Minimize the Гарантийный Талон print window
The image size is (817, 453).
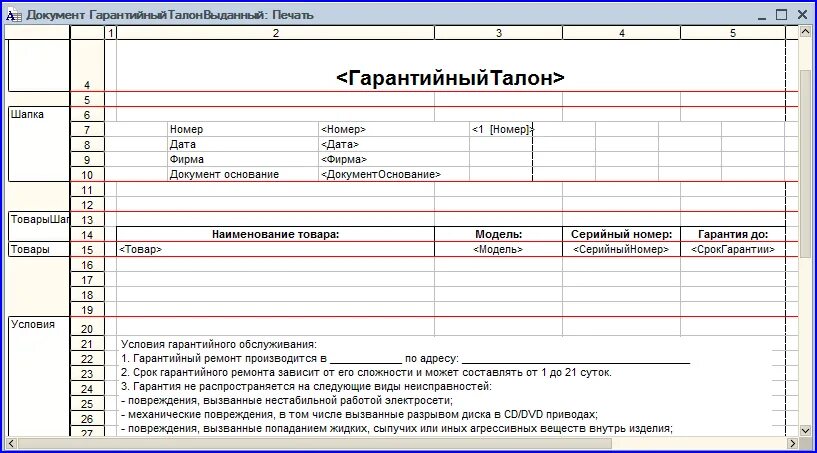tap(762, 15)
